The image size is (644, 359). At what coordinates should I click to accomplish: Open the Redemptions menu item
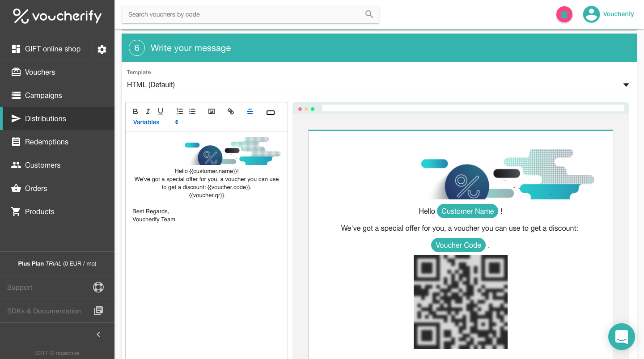coord(57,142)
